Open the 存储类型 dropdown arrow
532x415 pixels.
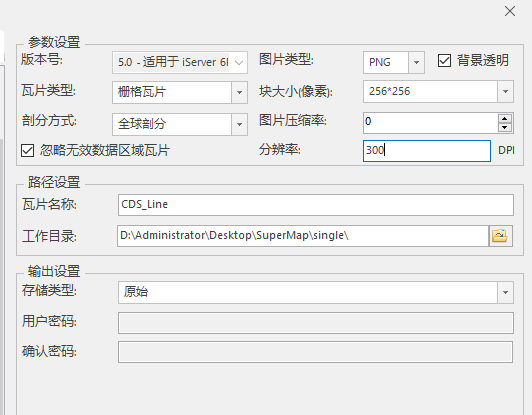tap(505, 292)
